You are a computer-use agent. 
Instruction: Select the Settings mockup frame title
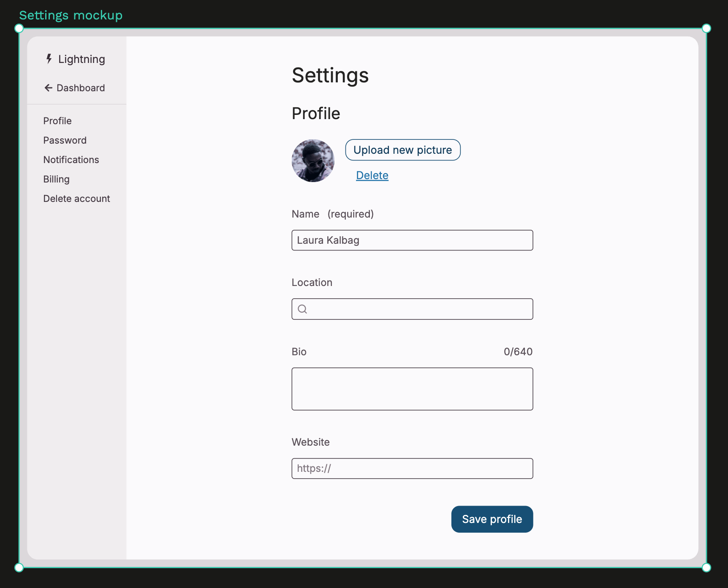[x=71, y=16]
